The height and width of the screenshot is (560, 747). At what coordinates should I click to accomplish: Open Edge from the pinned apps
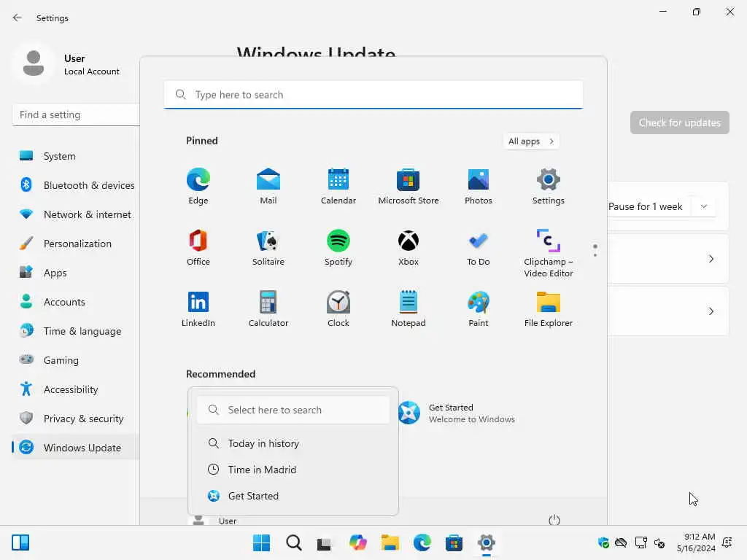[198, 186]
